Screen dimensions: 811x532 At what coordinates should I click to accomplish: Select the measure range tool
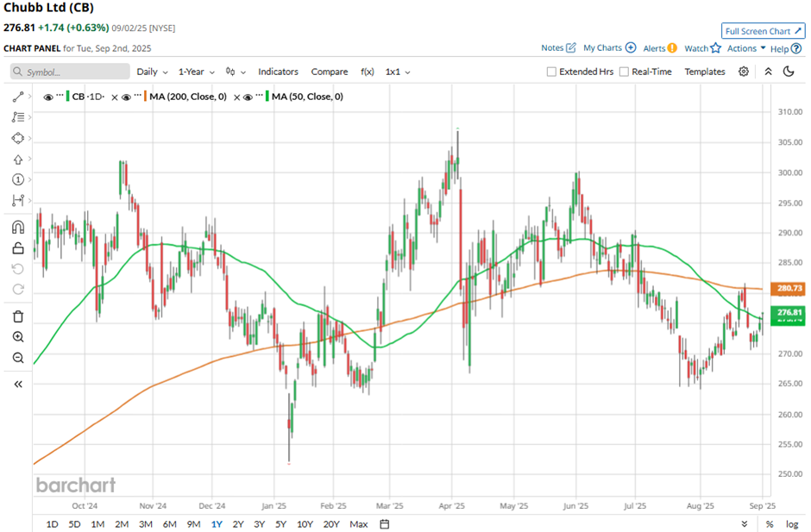click(18, 200)
